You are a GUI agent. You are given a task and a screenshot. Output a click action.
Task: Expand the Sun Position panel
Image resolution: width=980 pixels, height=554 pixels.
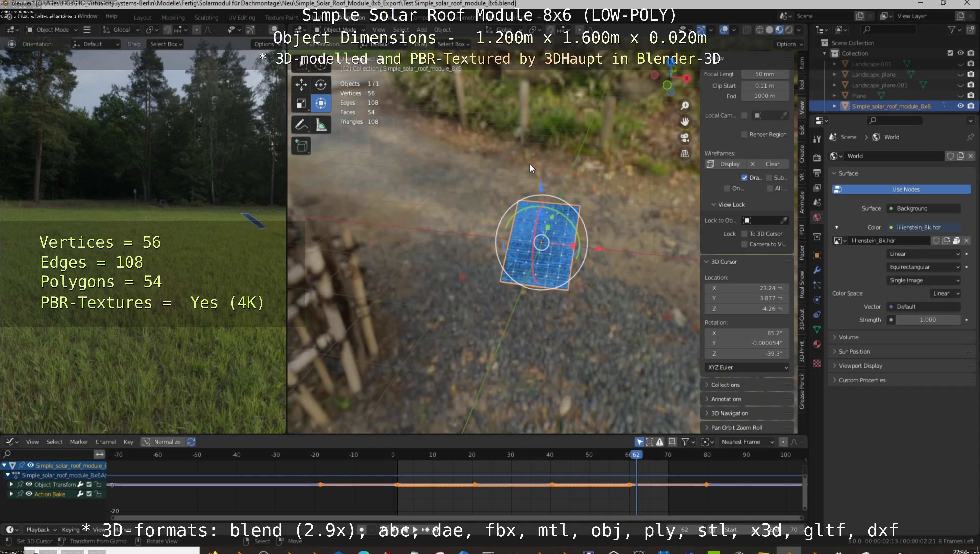[x=854, y=351]
